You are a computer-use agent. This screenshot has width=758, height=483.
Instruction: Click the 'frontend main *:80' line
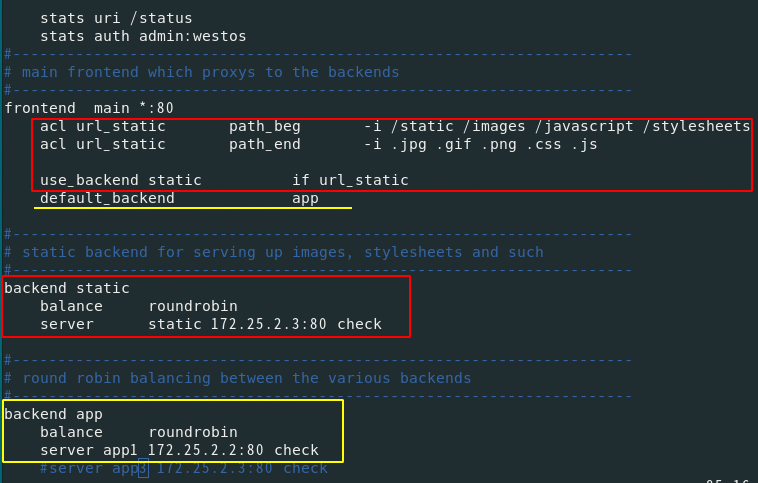coord(89,108)
